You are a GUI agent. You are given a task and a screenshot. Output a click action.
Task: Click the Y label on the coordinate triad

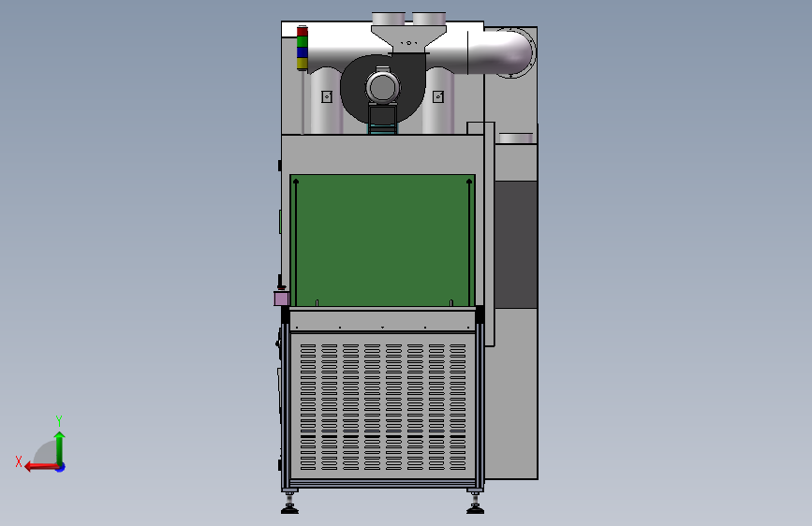pos(59,420)
